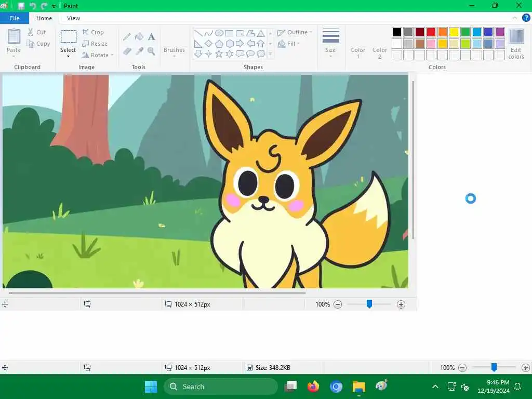This screenshot has height=399, width=532.
Task: Pick the yellow color swatch
Action: (454, 32)
